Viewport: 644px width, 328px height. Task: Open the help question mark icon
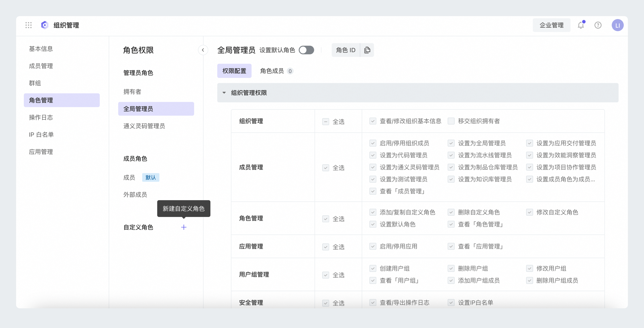(598, 25)
